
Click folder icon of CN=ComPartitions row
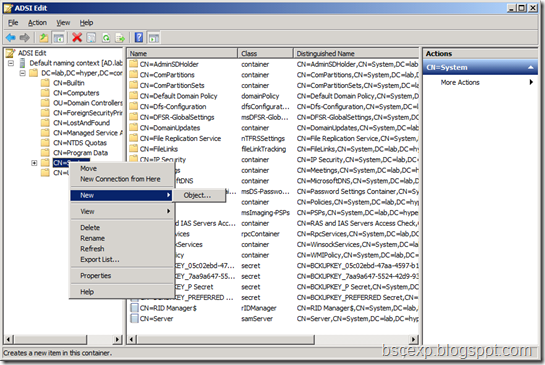133,74
